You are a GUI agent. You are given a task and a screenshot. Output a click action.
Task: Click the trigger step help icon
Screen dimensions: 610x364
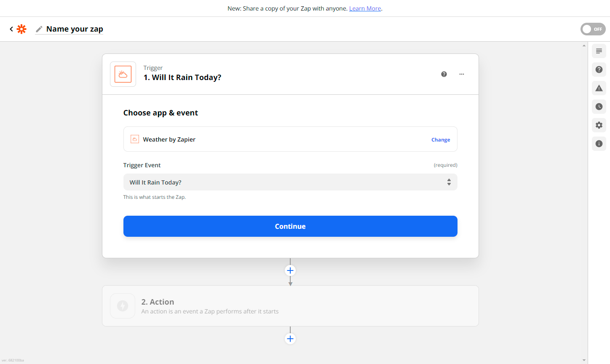(x=444, y=74)
